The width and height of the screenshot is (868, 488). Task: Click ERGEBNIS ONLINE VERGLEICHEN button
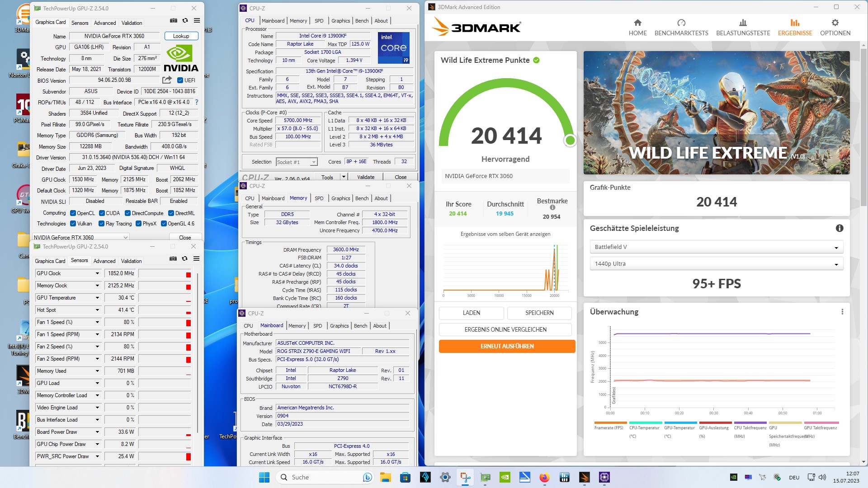[505, 330]
